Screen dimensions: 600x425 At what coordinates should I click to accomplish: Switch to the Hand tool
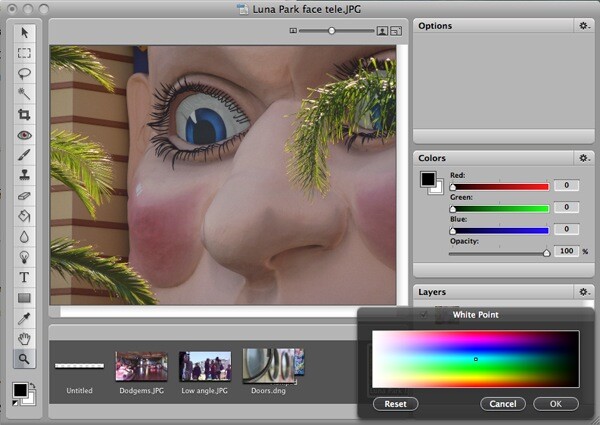coord(24,337)
